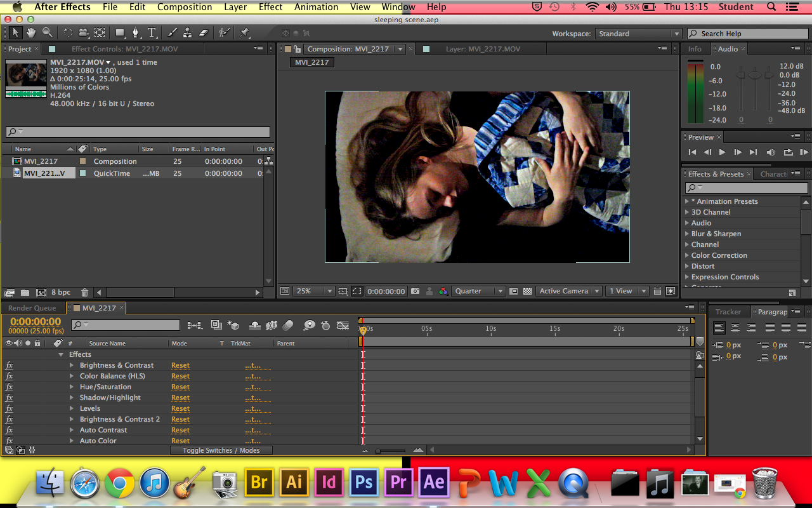The image size is (812, 508).
Task: Click the Play button in Preview panel
Action: 723,152
